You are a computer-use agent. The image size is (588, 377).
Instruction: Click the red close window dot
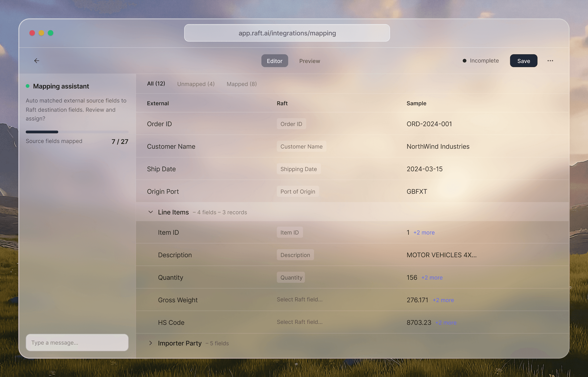(x=32, y=33)
